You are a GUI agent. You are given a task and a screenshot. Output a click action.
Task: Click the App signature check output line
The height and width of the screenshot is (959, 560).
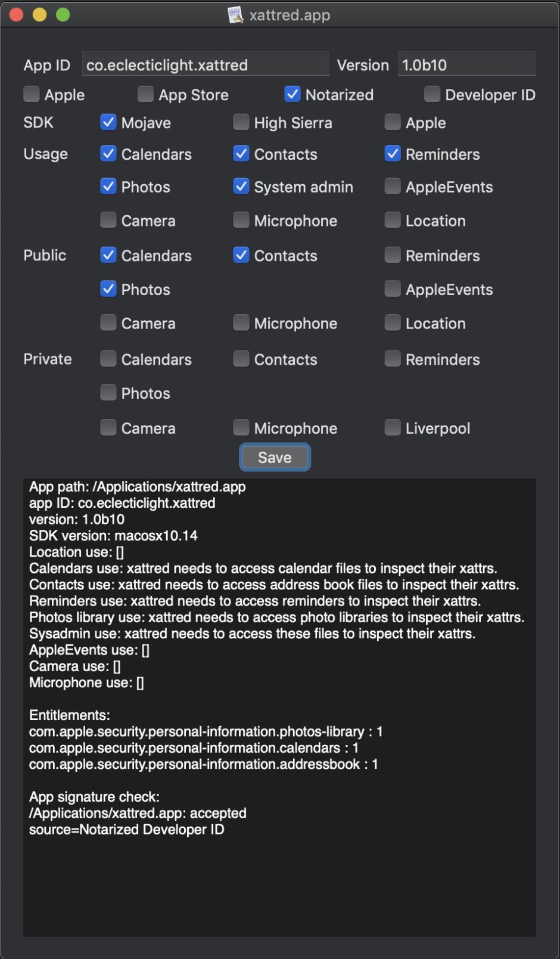pos(94,797)
